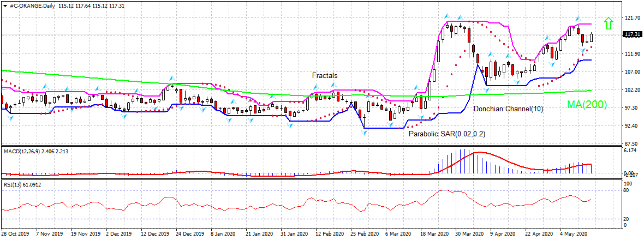Click the green MA(200) label

tap(587, 105)
